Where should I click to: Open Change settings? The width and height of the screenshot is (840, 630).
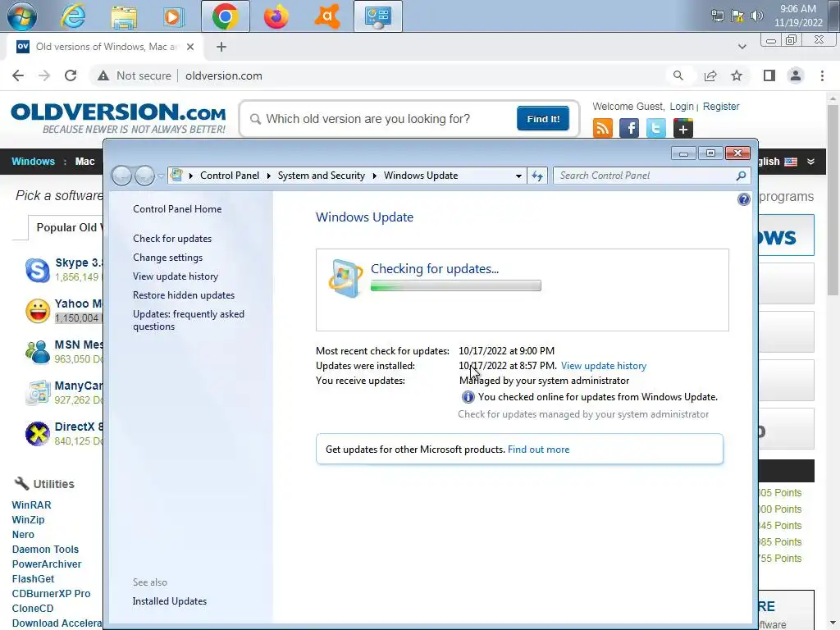[167, 257]
